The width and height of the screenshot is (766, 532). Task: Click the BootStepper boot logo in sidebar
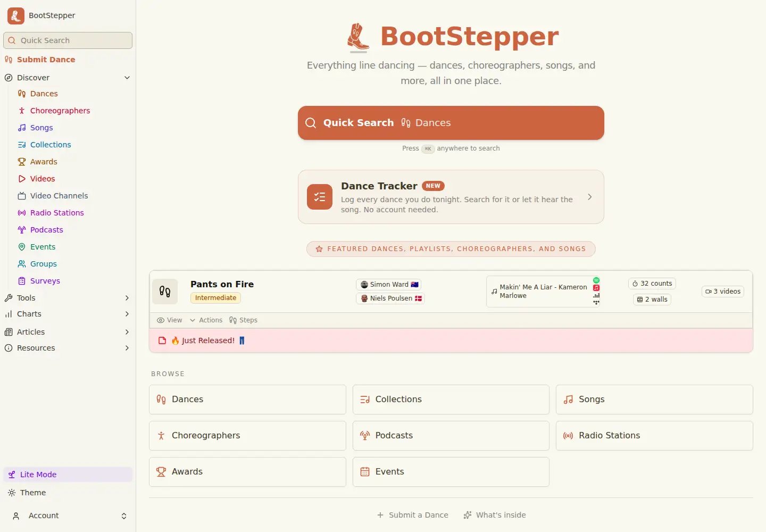tap(16, 15)
